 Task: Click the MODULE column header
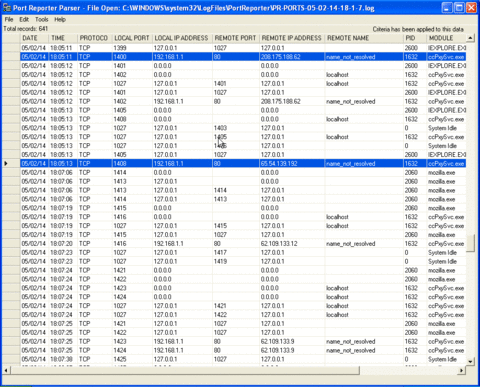[x=446, y=38]
